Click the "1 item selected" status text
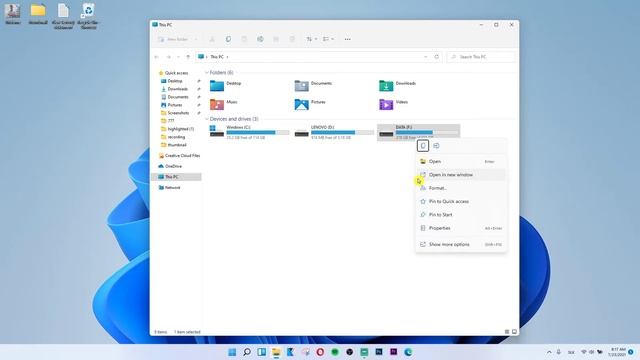The width and height of the screenshot is (640, 360). (x=187, y=332)
